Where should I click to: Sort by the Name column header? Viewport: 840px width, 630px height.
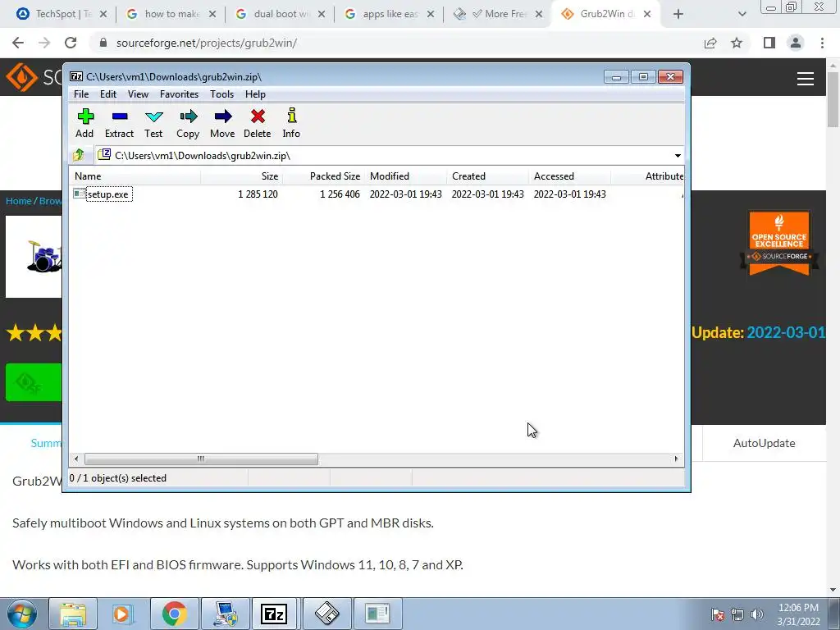(135, 176)
